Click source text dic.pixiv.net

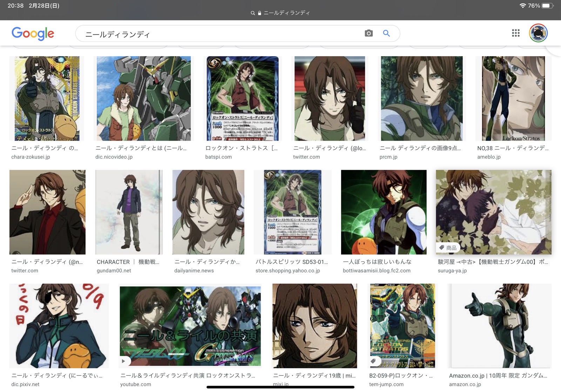tap(25, 384)
